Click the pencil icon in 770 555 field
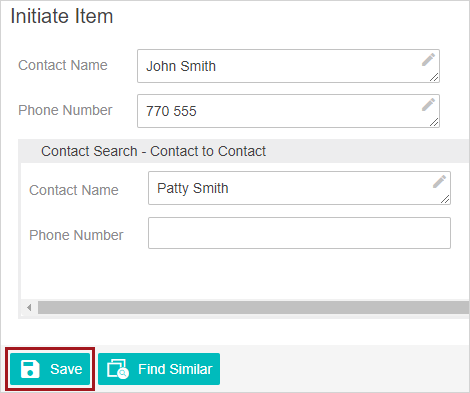This screenshot has height=393, width=470. 428,104
